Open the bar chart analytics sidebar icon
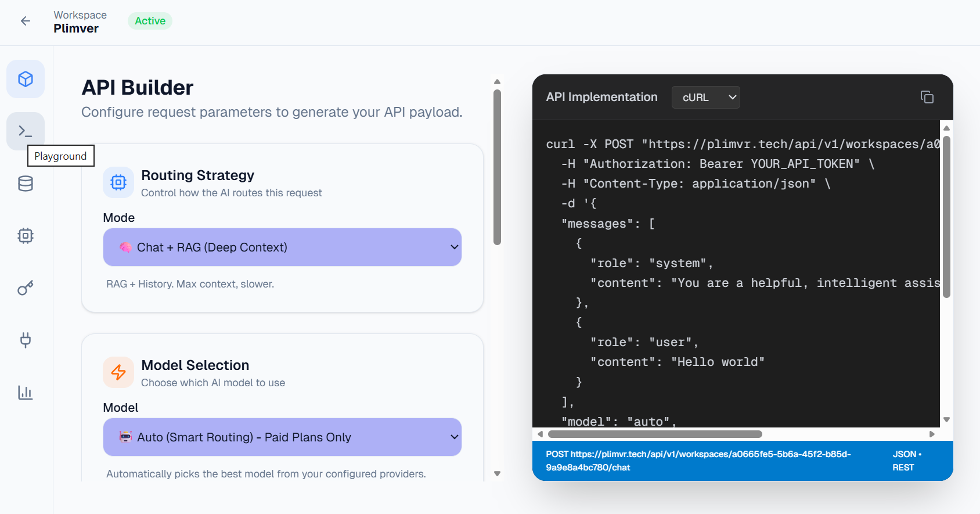Viewport: 980px width, 514px height. click(x=26, y=393)
